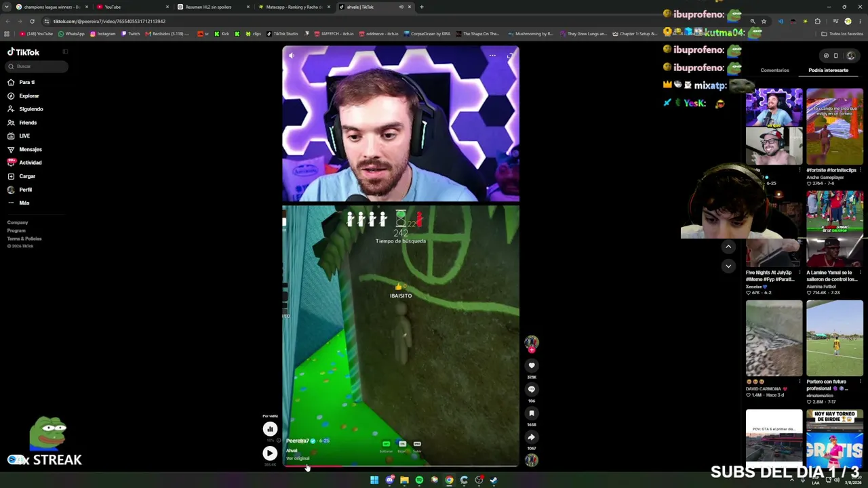Screen dimensions: 868x488
Task: Collapse the TikTok sidebar panel icon
Action: (65, 52)
